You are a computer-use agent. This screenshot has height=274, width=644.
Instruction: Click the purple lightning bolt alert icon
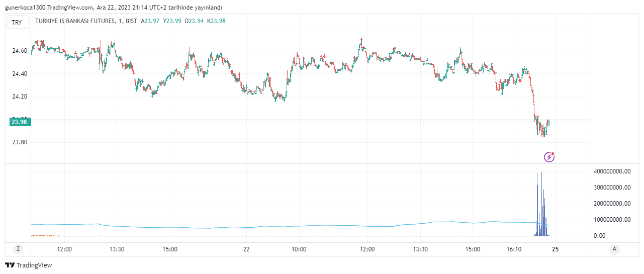click(x=549, y=157)
